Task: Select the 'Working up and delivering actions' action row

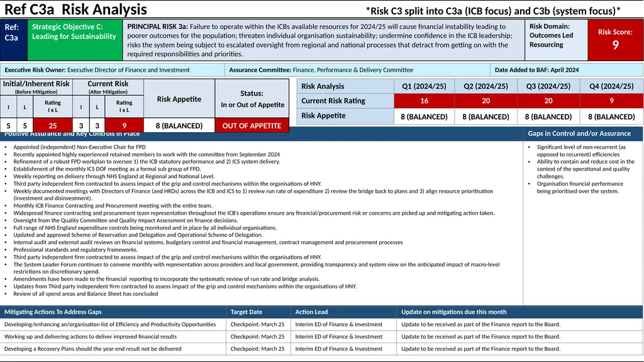Action: click(x=322, y=336)
